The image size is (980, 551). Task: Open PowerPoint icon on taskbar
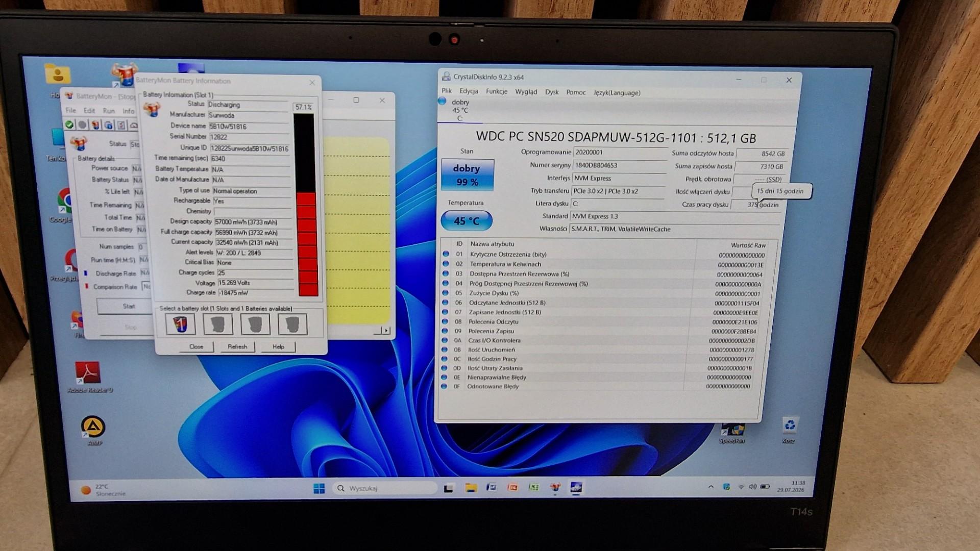pos(512,488)
